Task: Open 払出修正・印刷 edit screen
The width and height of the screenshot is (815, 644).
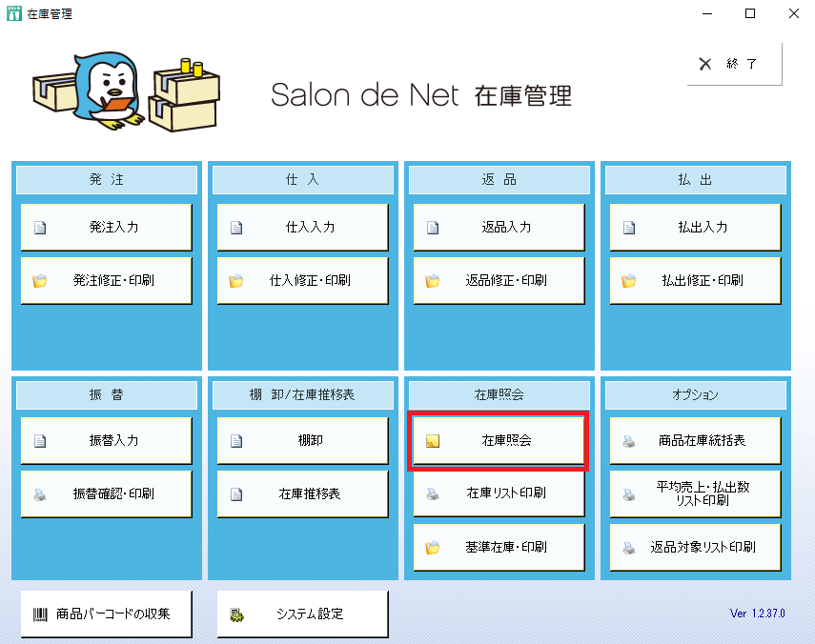Action: tap(695, 281)
